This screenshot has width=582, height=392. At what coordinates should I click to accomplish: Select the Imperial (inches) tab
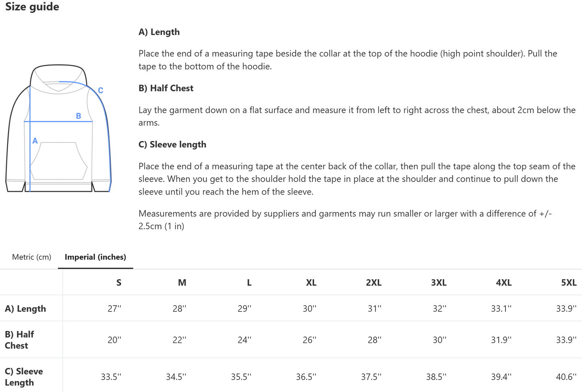click(x=95, y=257)
